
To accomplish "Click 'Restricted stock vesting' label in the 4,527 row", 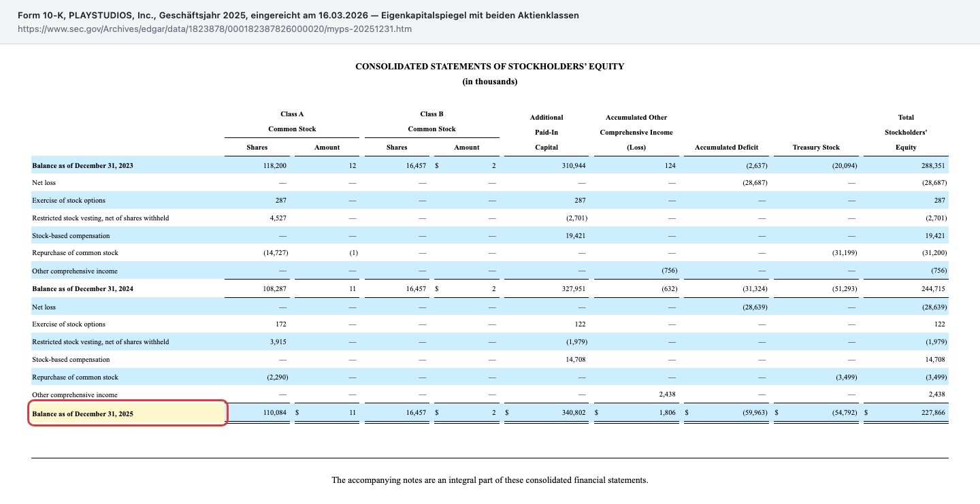I will click(x=100, y=218).
